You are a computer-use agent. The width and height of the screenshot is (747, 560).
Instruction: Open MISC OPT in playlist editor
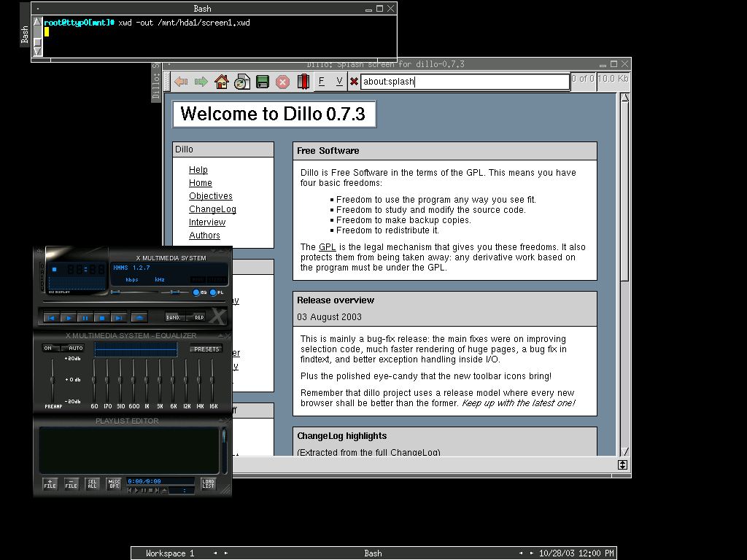click(x=114, y=484)
